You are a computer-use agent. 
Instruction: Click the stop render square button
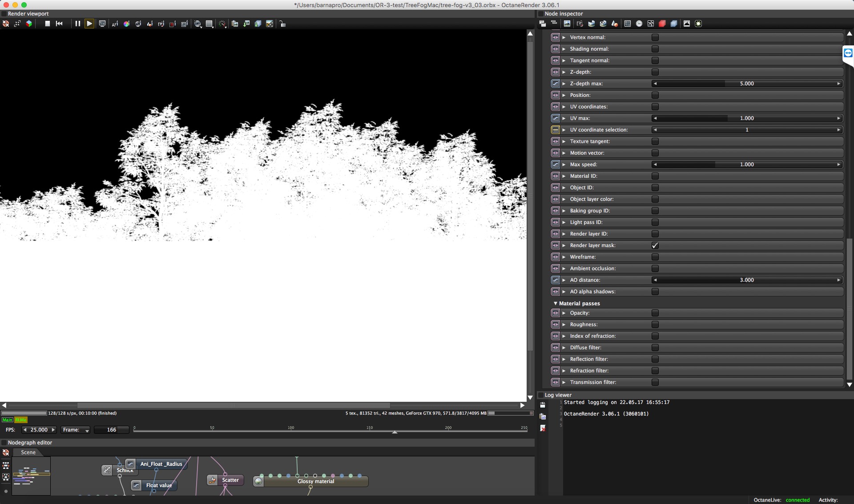click(x=48, y=24)
